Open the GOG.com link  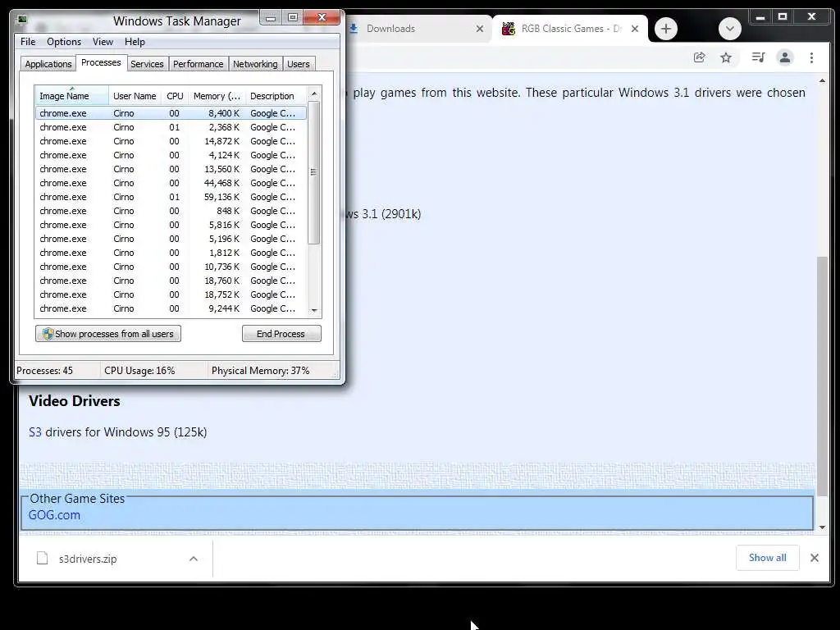pyautogui.click(x=54, y=515)
